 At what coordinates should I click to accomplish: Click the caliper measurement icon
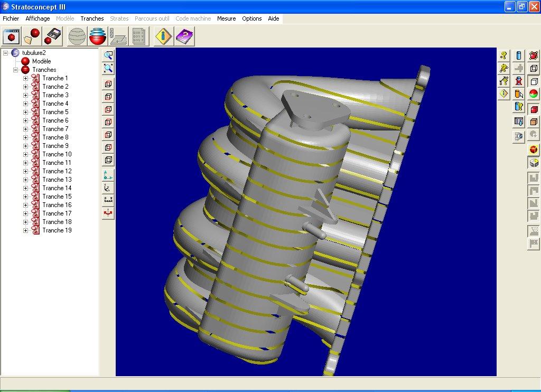point(519,137)
